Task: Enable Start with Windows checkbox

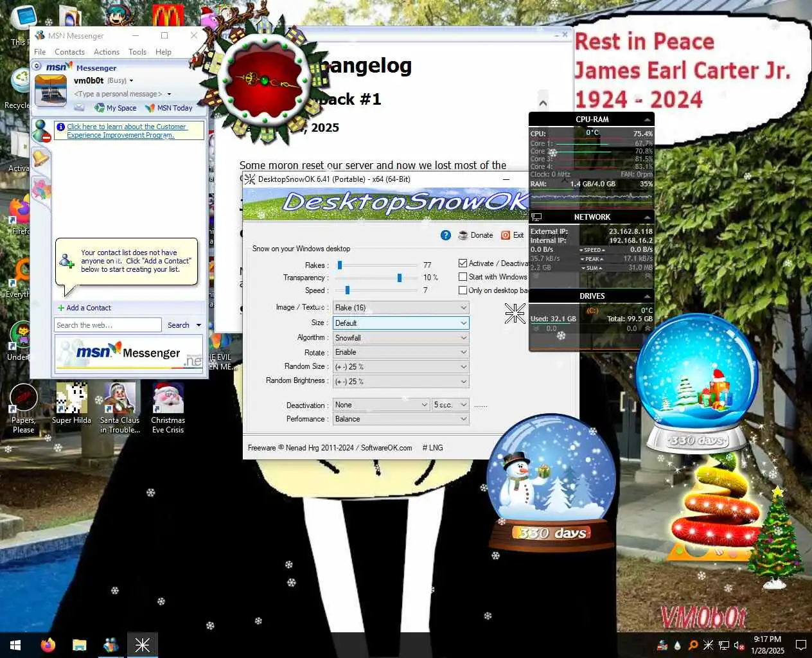Action: (x=463, y=277)
